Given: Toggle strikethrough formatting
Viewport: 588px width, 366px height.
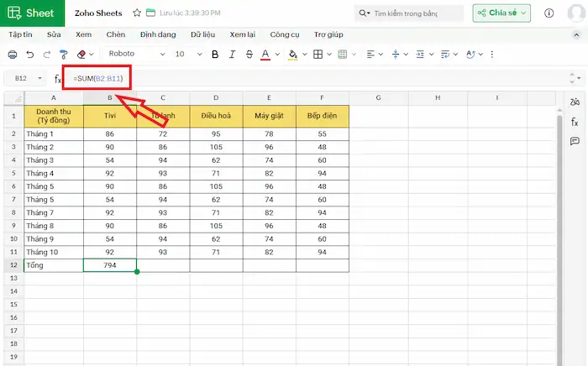Looking at the screenshot, I should (x=249, y=55).
